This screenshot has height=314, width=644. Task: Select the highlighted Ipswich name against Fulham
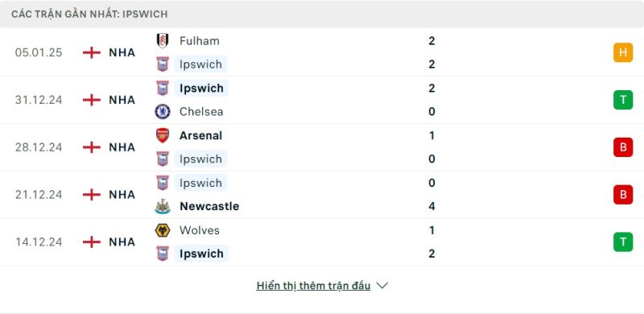[x=200, y=64]
